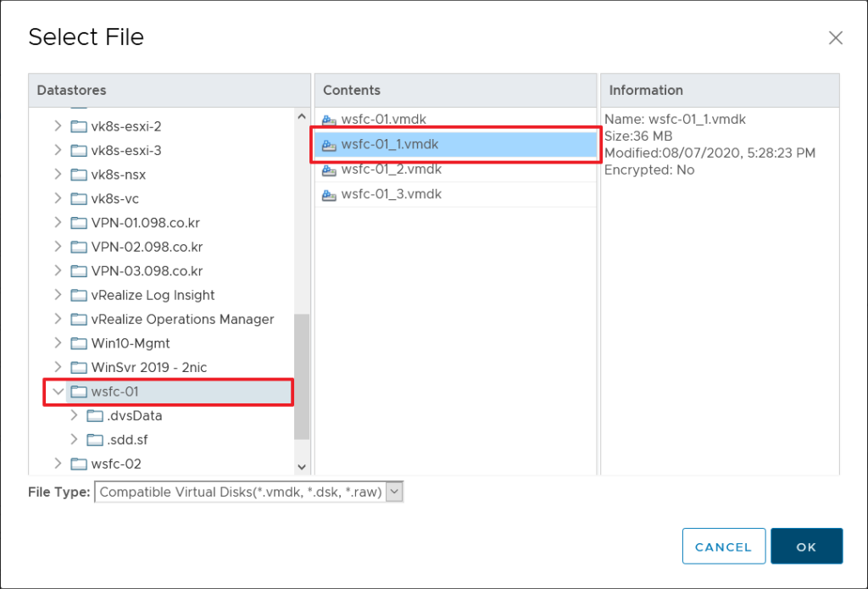This screenshot has width=868, height=589.
Task: Open the File Type dropdown
Action: point(395,492)
